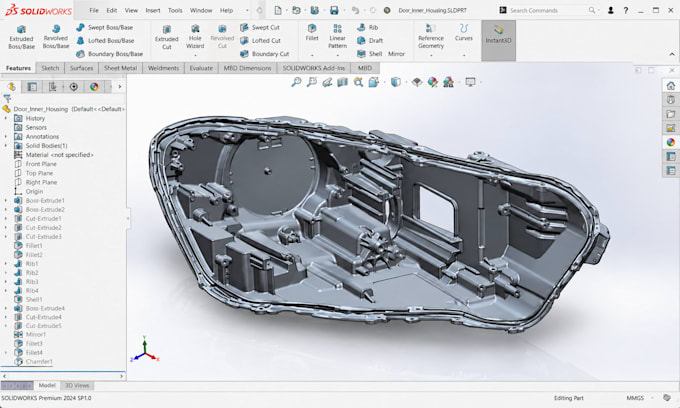
Task: Open the Hole Wizard tool
Action: (195, 36)
